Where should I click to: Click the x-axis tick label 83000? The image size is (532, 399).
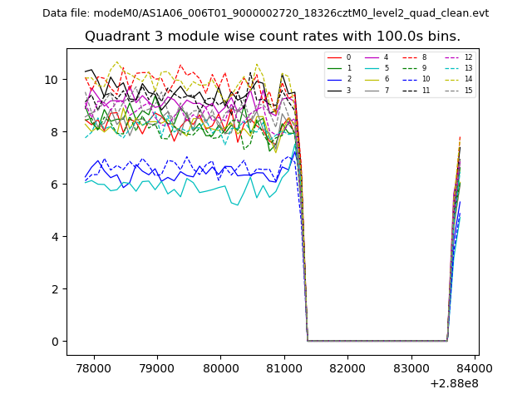[x=411, y=368]
